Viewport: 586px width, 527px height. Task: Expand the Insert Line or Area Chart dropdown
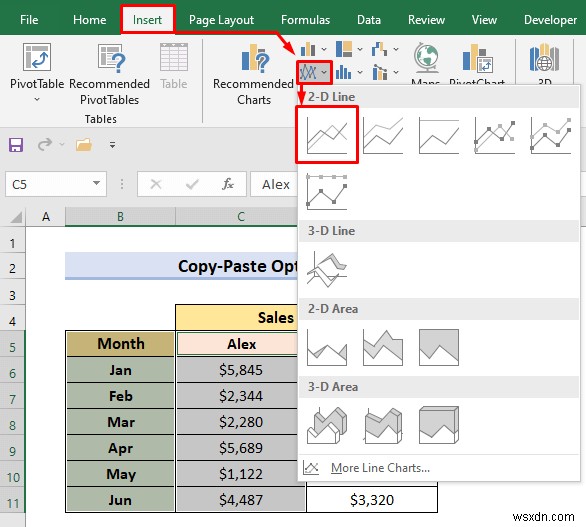click(x=314, y=72)
